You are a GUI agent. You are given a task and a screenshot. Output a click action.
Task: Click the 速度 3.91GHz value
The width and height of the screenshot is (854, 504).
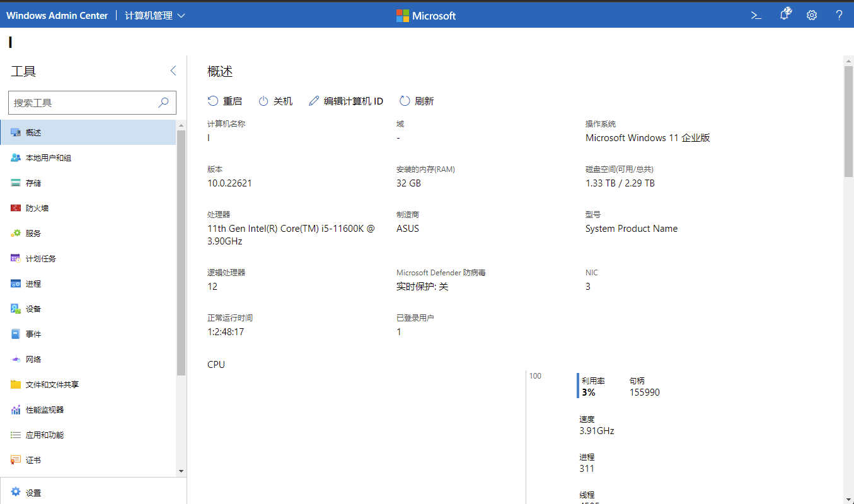[597, 431]
